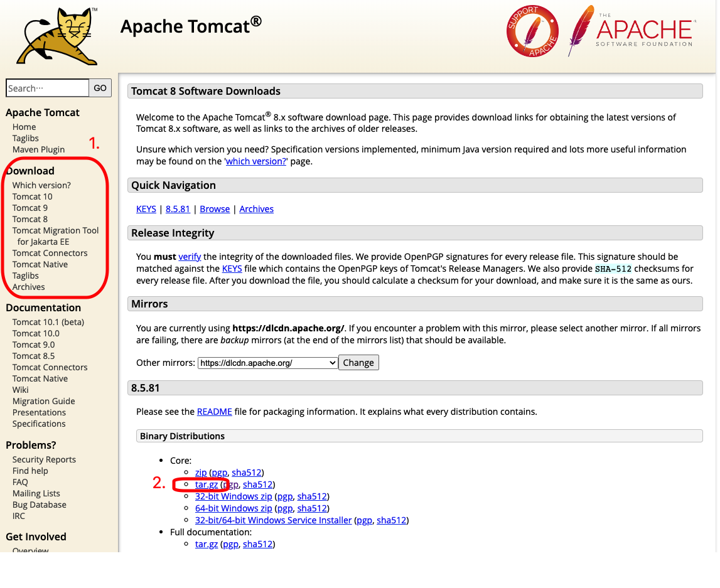720x588 pixels.
Task: Open Security Reports link
Action: pos(44,459)
